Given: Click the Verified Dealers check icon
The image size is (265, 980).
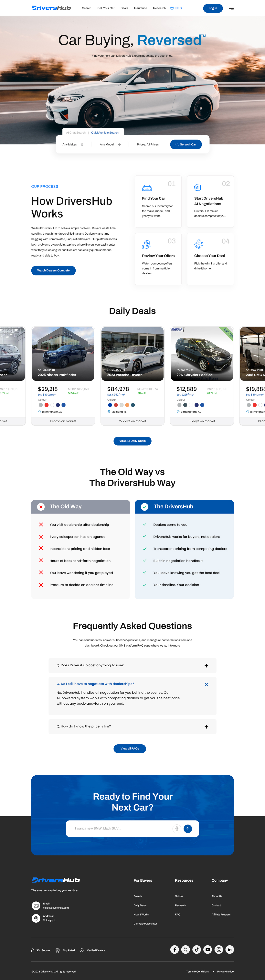Looking at the screenshot, I should (81, 950).
